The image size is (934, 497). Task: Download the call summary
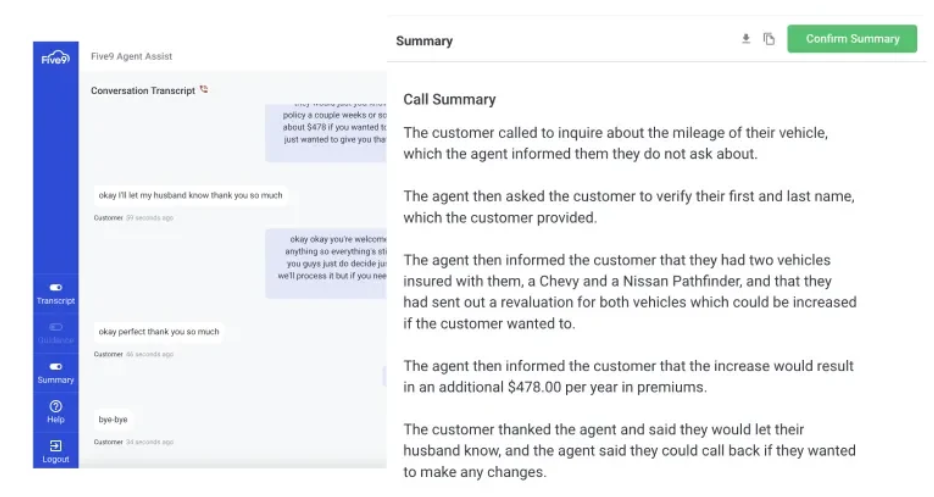click(x=746, y=39)
